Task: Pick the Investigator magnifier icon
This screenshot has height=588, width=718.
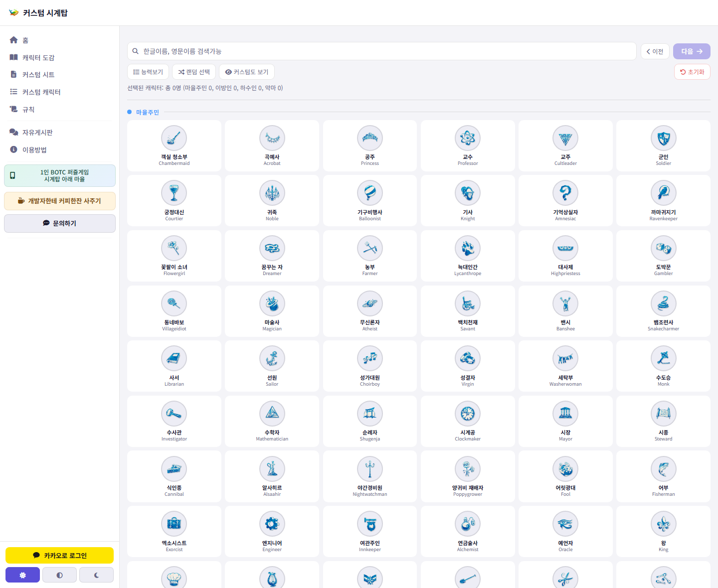Action: [174, 414]
